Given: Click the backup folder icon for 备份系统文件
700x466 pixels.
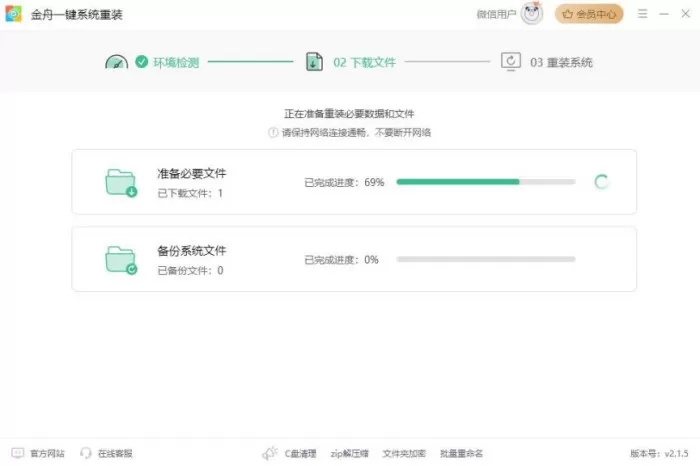Looking at the screenshot, I should [x=121, y=260].
